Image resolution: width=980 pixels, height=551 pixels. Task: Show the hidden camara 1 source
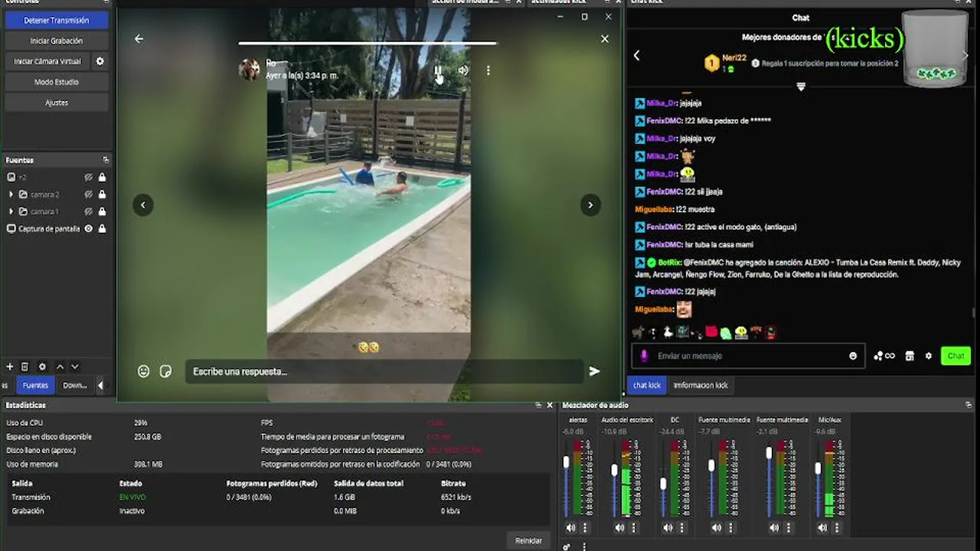click(x=89, y=211)
